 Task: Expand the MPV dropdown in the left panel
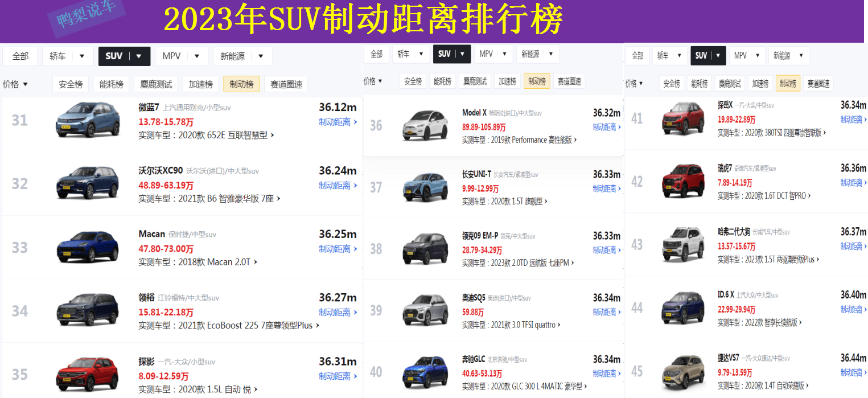pos(182,56)
